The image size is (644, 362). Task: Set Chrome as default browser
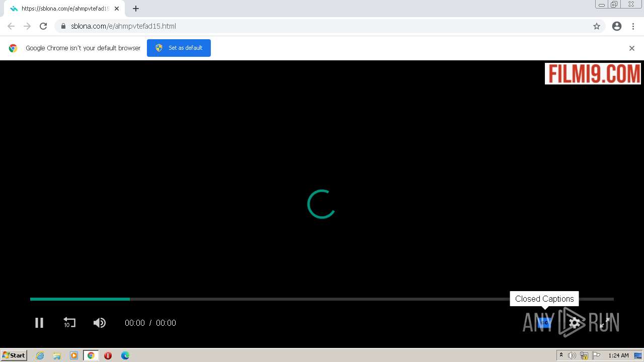coord(179,48)
